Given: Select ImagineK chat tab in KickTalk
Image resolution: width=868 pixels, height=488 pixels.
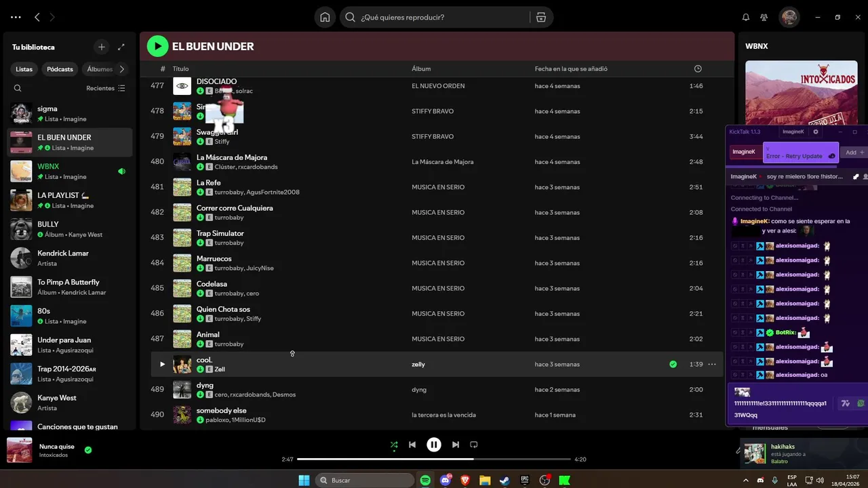Looking at the screenshot, I should pos(744,152).
